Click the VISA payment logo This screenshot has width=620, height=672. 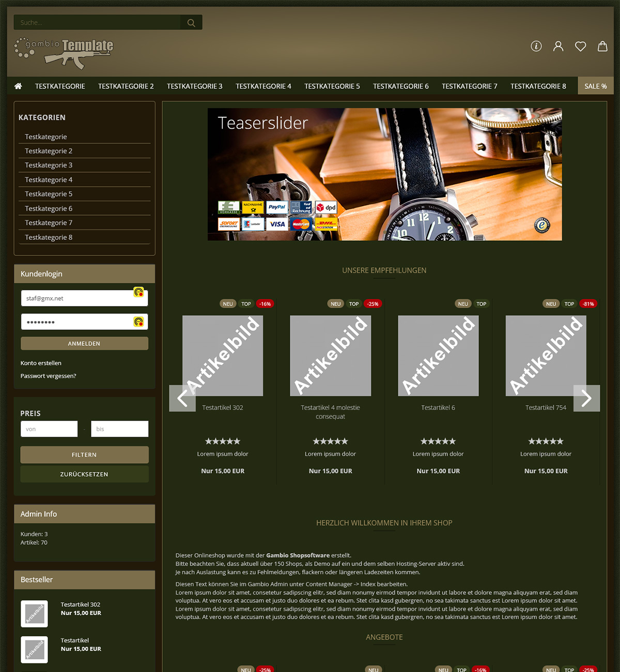click(x=277, y=224)
